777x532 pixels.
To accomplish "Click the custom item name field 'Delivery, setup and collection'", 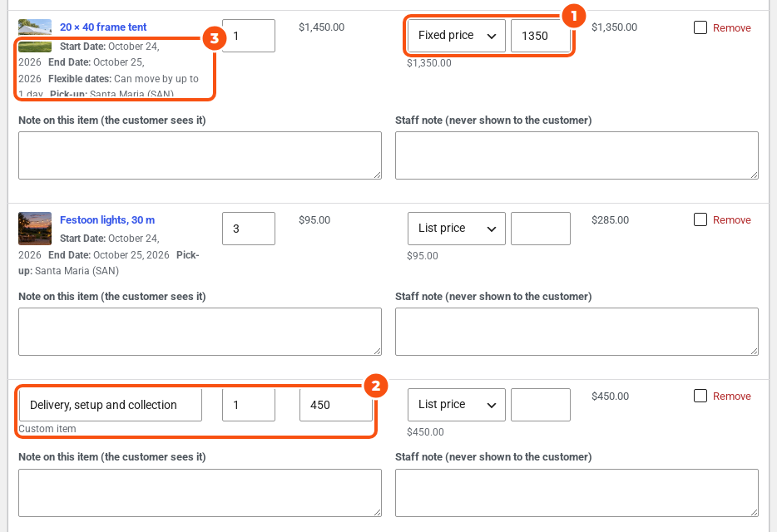I will pyautogui.click(x=111, y=405).
